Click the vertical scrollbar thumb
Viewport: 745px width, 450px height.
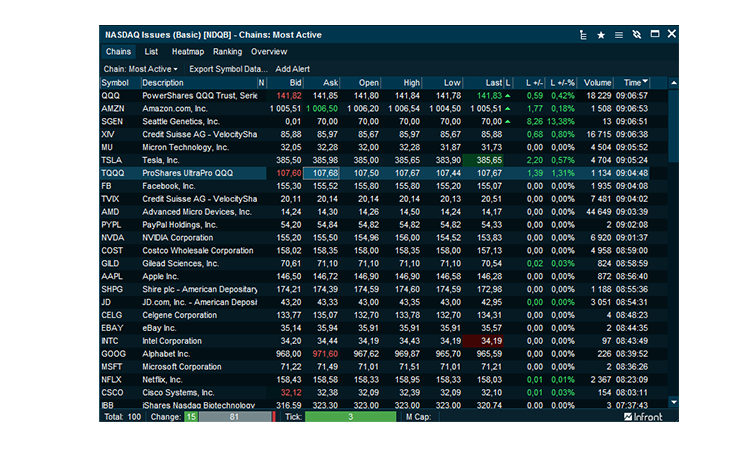pyautogui.click(x=673, y=126)
